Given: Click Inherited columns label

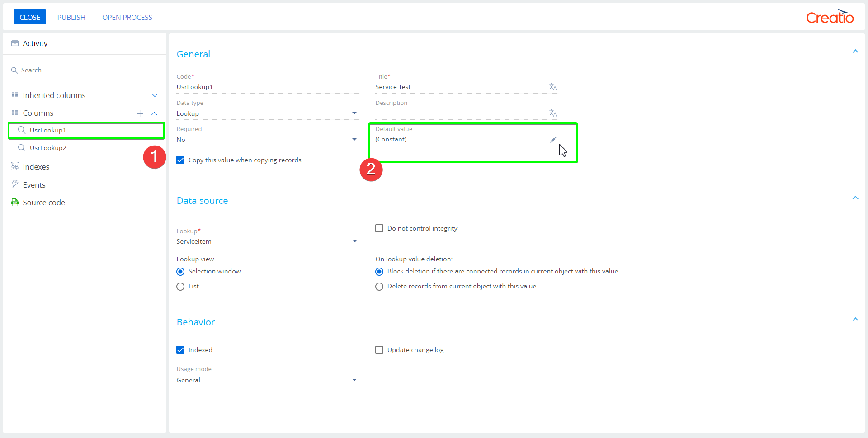Looking at the screenshot, I should [x=54, y=95].
